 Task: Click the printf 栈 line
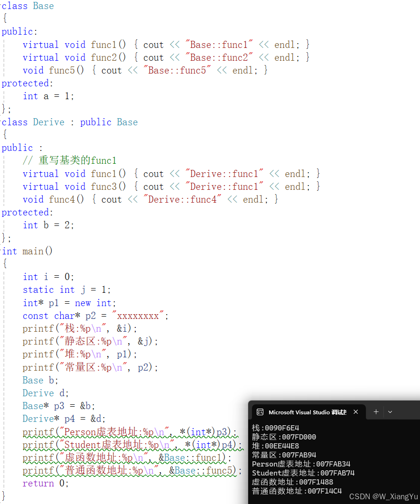(80, 328)
